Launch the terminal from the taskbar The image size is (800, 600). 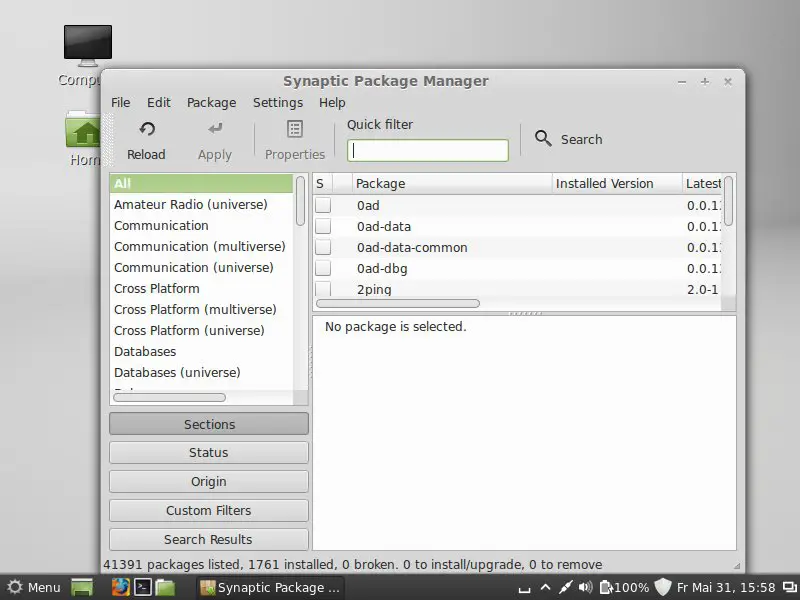point(143,587)
